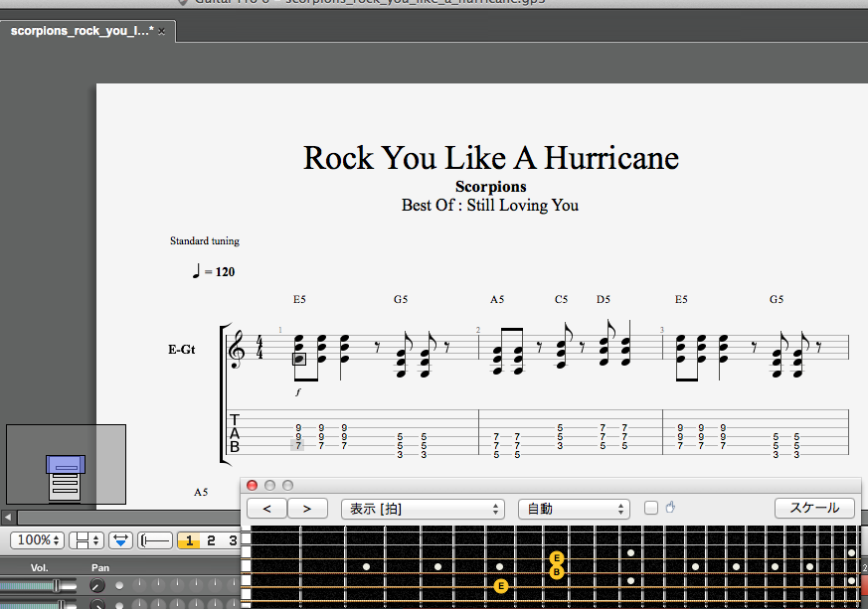Click the A5 chord label on the second system

pyautogui.click(x=201, y=492)
